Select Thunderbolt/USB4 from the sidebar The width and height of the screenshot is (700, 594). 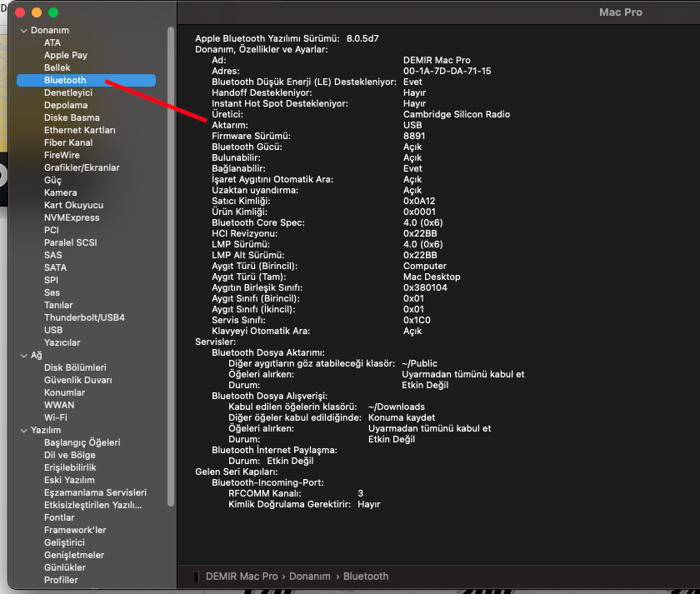point(84,318)
